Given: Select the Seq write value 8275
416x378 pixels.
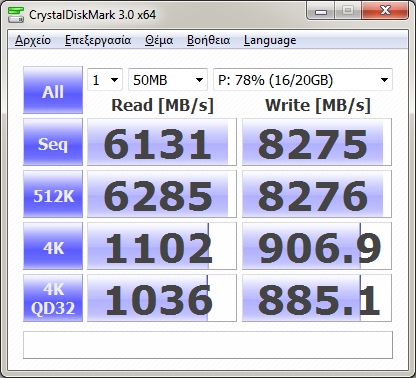Looking at the screenshot, I should pos(317,142).
